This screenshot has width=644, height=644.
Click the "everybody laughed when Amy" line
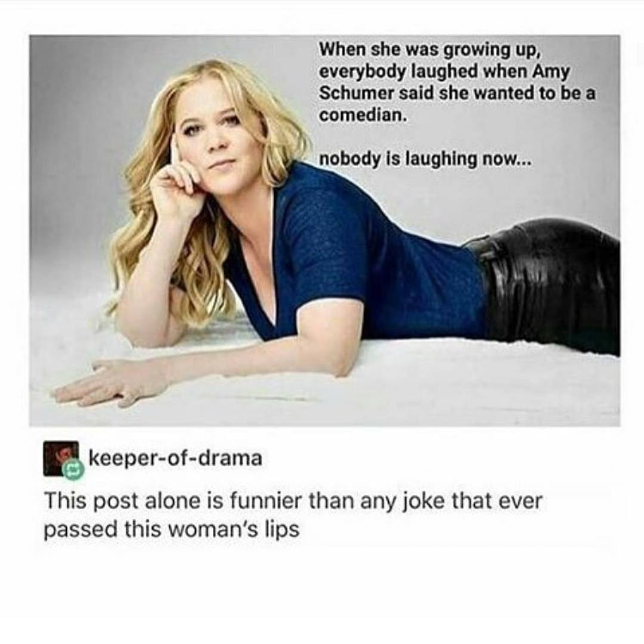click(444, 72)
